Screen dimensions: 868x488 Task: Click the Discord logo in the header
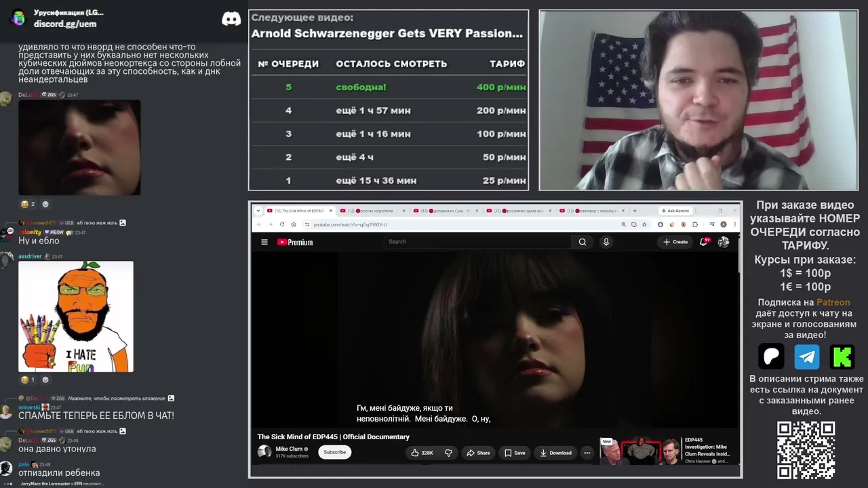point(231,18)
